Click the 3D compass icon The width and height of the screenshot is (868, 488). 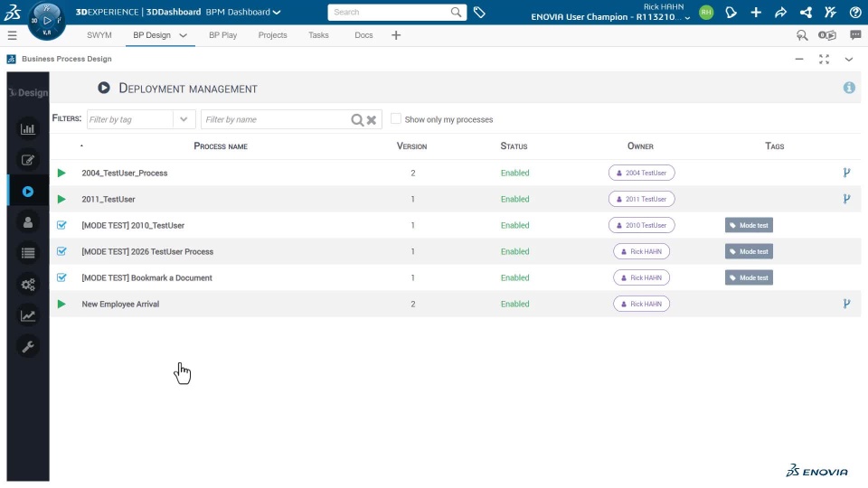click(46, 19)
